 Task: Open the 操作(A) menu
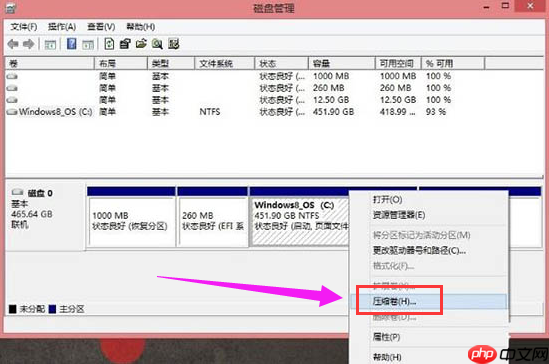(x=62, y=27)
